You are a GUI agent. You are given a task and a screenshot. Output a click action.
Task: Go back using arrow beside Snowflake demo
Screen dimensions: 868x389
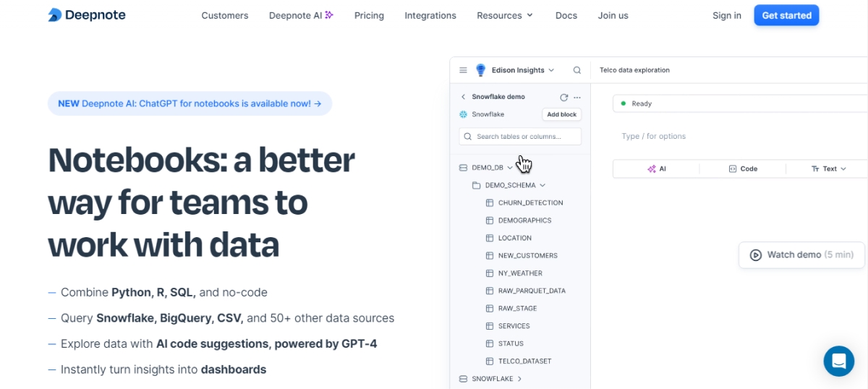pyautogui.click(x=464, y=97)
